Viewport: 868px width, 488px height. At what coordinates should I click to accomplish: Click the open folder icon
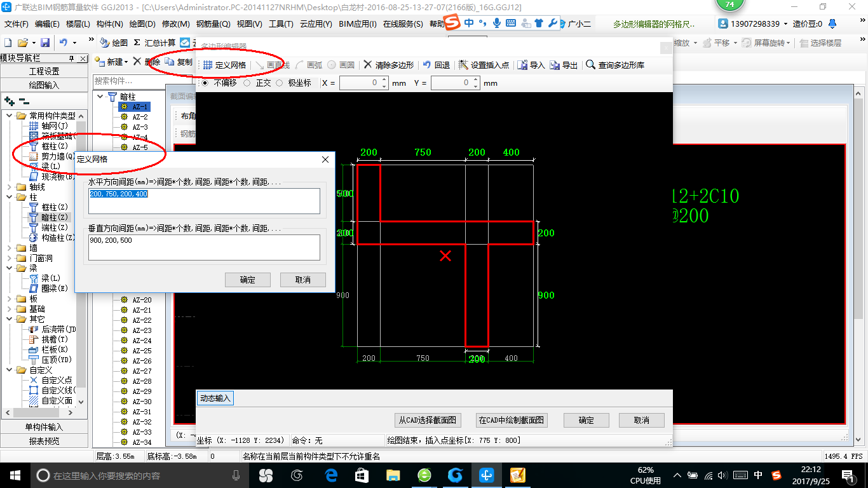[x=22, y=43]
